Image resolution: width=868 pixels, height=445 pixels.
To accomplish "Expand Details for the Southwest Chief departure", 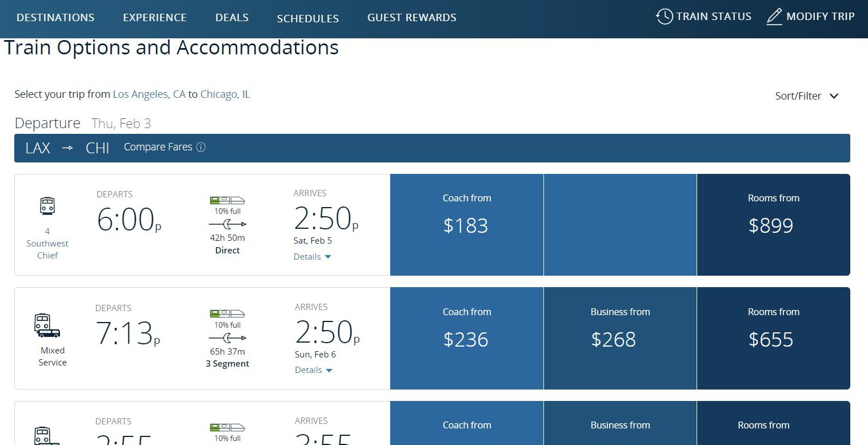I will (x=312, y=256).
